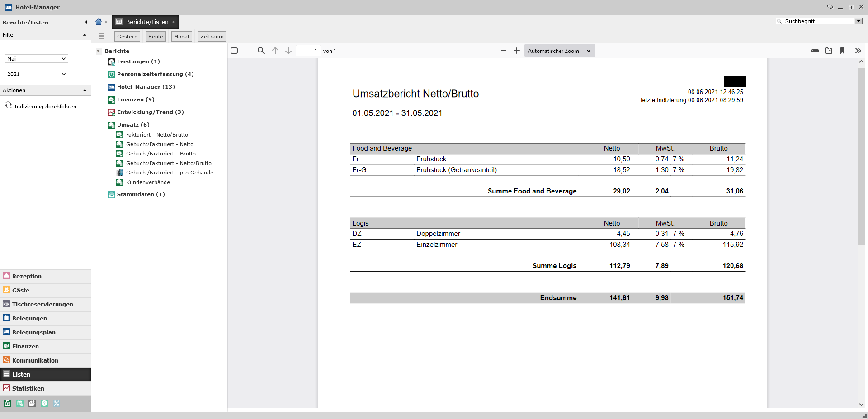Click the Indizierung refresh icon
Screen dimensions: 868x419
point(9,105)
